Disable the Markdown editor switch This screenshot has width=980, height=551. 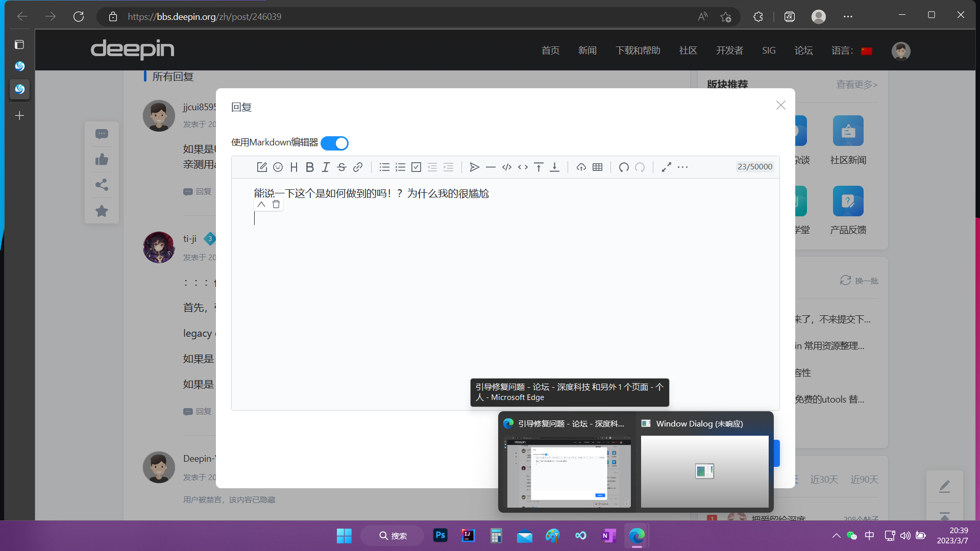click(335, 143)
